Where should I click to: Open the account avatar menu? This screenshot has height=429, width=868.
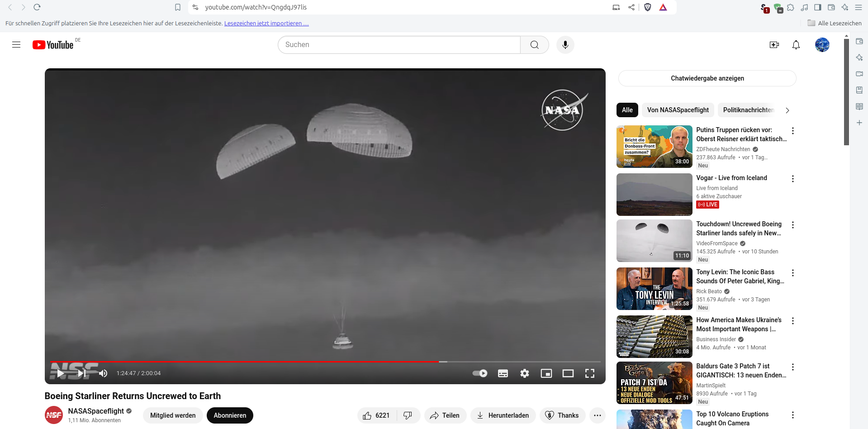(x=822, y=45)
